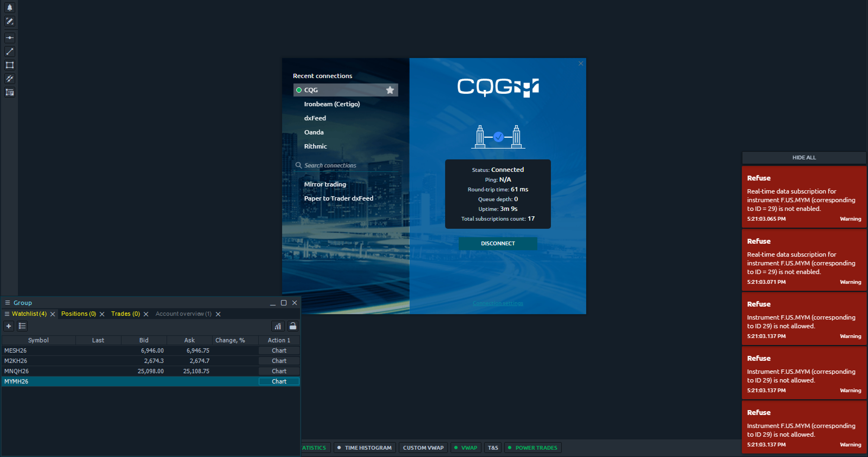Toggle CQG favorite star

(x=390, y=90)
